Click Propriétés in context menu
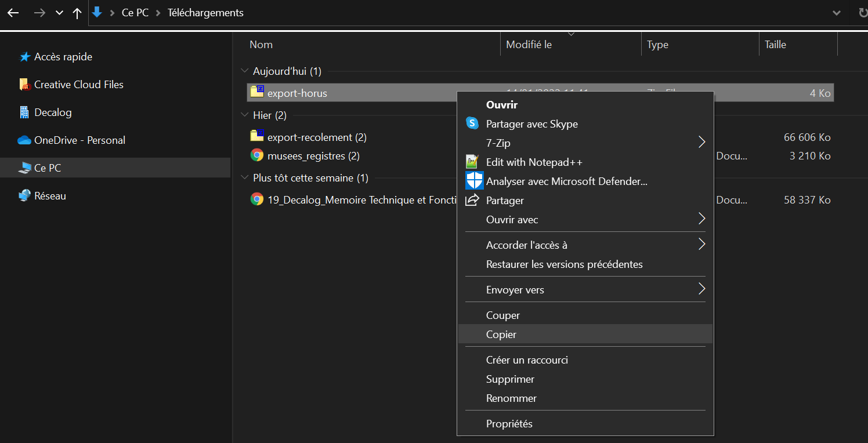This screenshot has height=443, width=868. click(509, 423)
